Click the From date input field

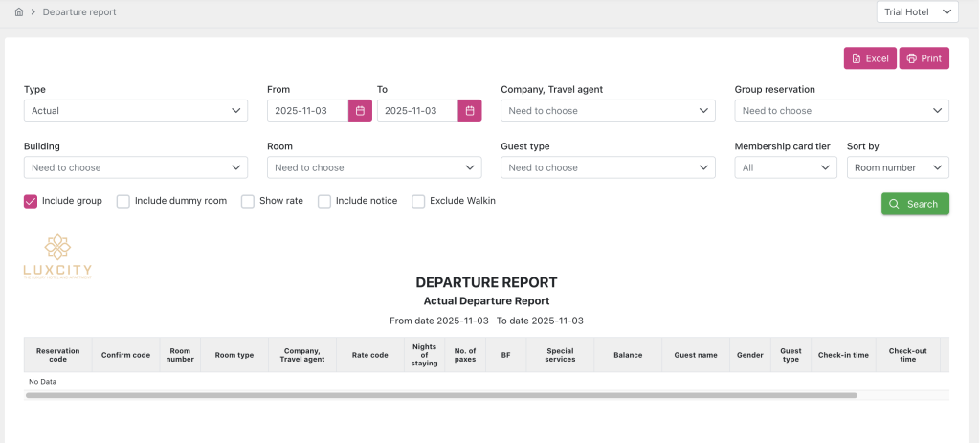(307, 111)
